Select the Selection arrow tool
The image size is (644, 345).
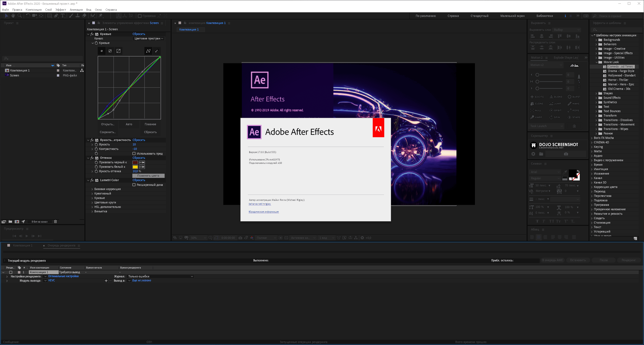7,16
